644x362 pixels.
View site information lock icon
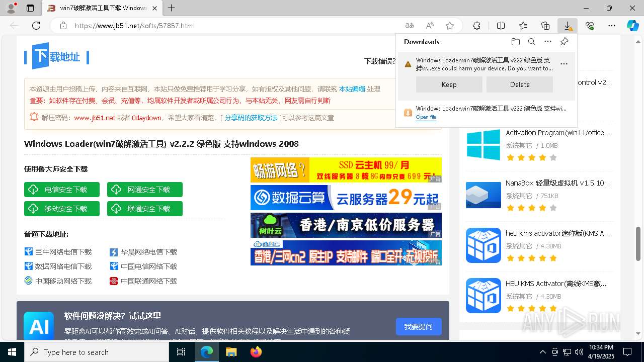tap(63, 26)
